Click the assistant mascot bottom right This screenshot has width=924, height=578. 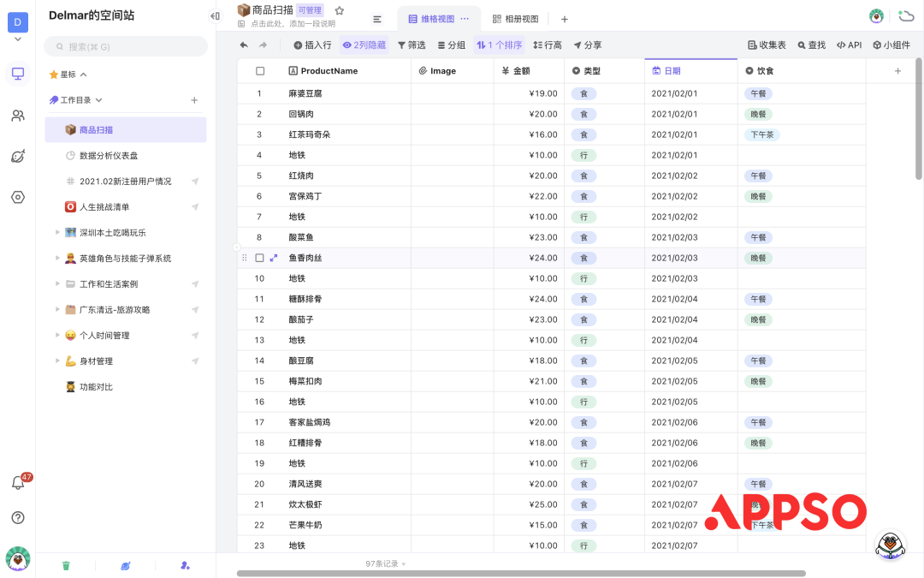tap(890, 544)
